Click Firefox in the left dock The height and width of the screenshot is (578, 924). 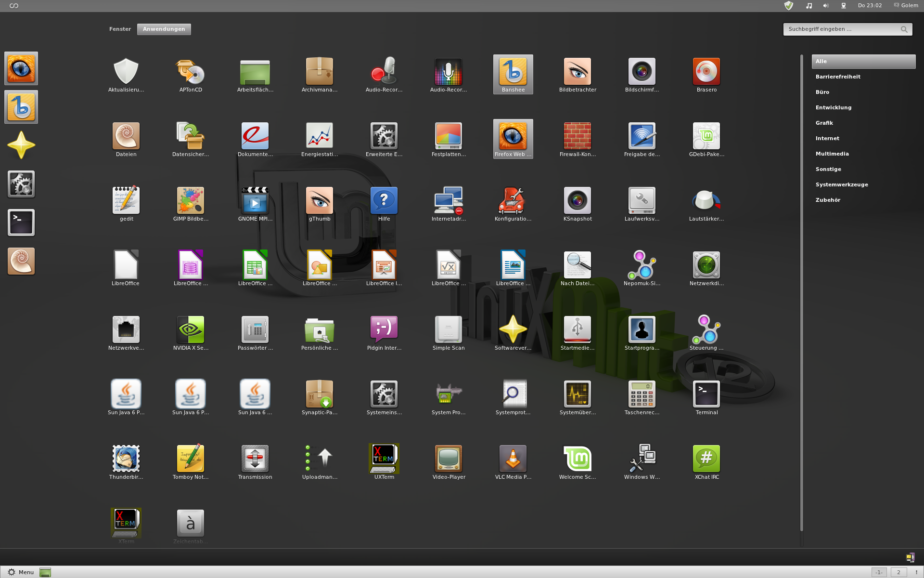21,68
